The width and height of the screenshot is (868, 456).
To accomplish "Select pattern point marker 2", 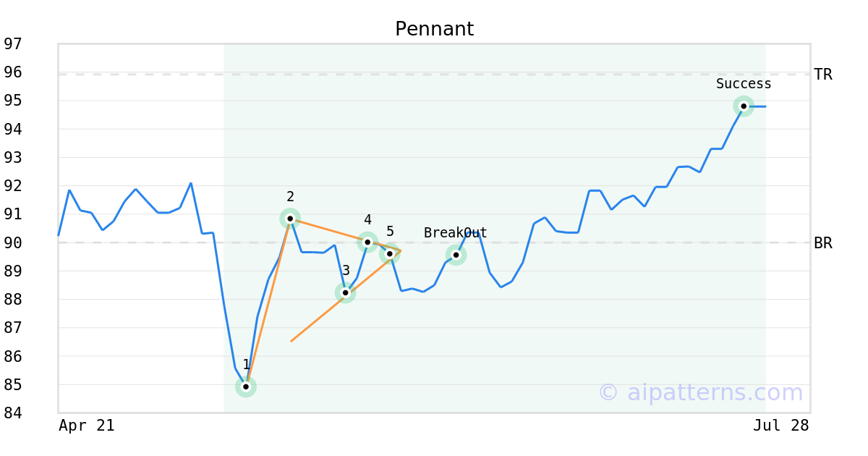I will 290,218.
